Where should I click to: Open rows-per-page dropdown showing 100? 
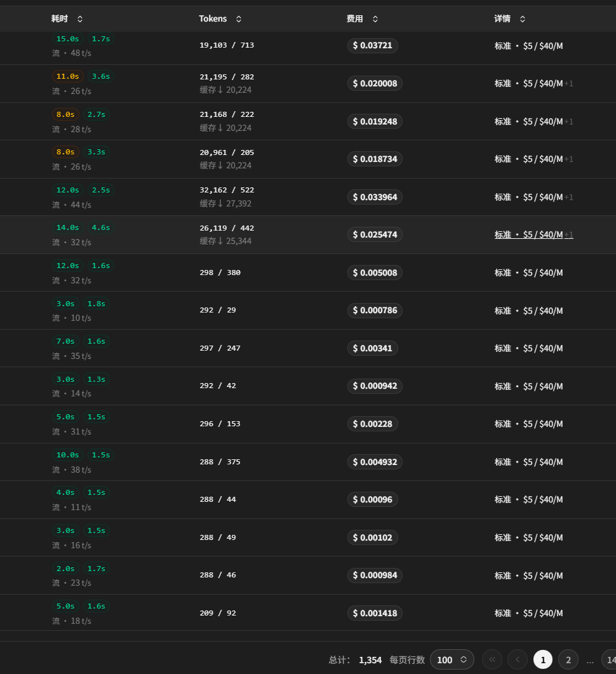coord(452,659)
